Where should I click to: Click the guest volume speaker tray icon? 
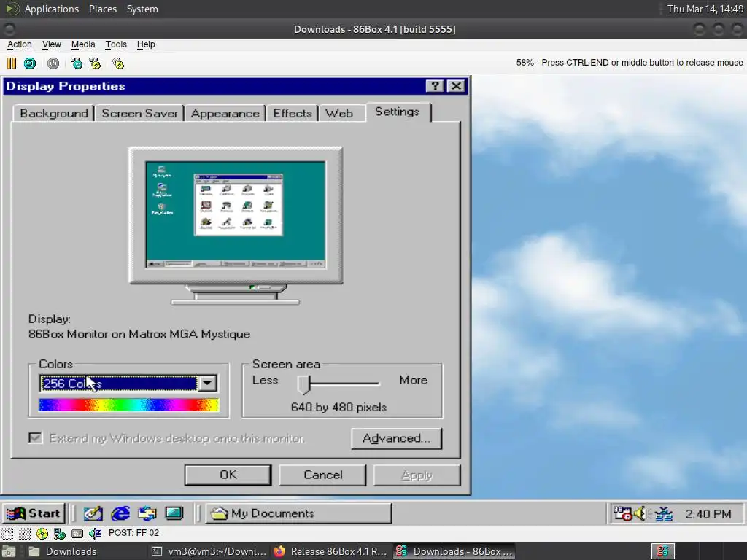point(640,513)
